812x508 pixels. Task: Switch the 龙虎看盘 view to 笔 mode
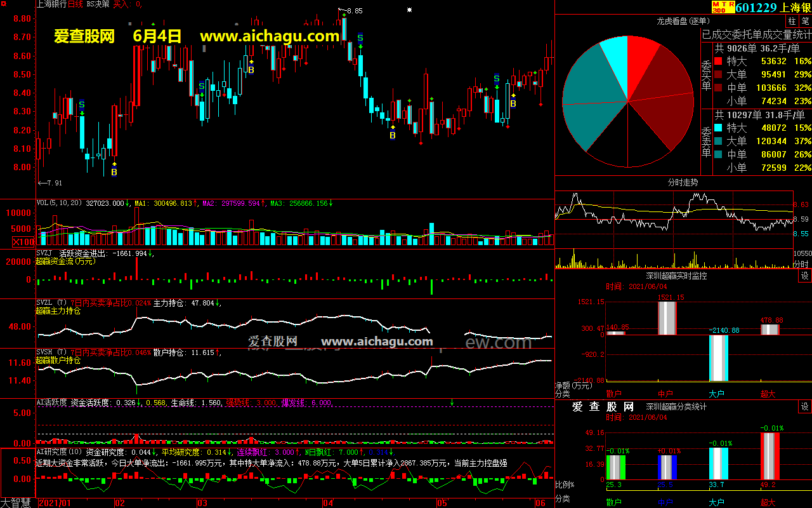click(x=804, y=21)
